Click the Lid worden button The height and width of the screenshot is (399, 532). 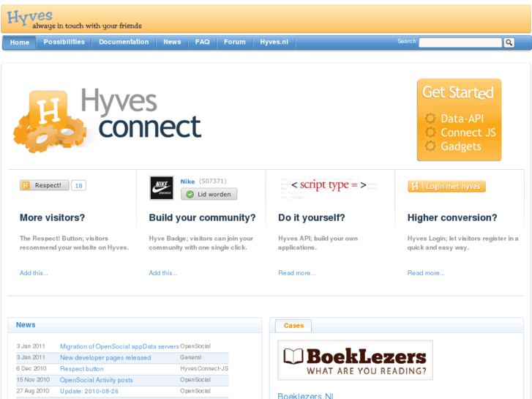point(209,194)
